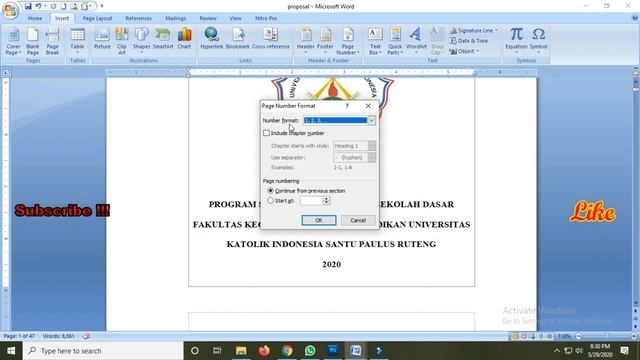Viewport: 640px width, 360px height.
Task: Insert an Object
Action: point(464,51)
